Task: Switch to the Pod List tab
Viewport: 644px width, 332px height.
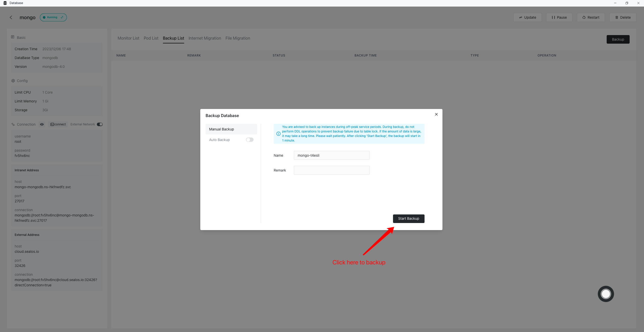Action: [151, 38]
